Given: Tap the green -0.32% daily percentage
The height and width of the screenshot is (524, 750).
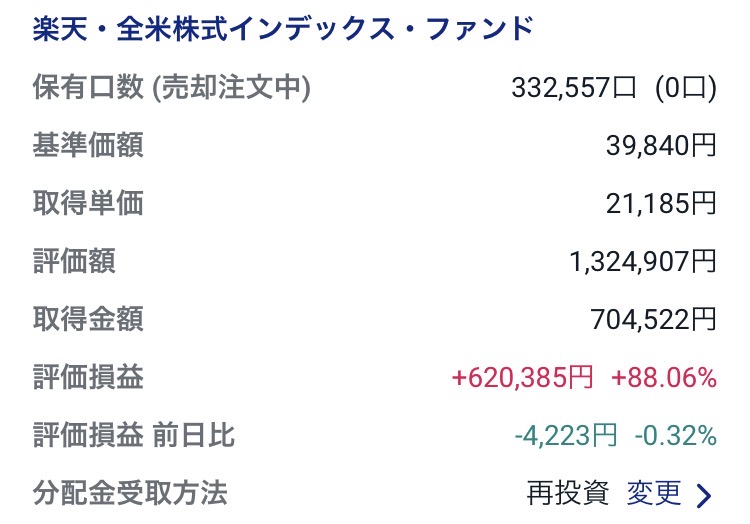Looking at the screenshot, I should coord(675,436).
